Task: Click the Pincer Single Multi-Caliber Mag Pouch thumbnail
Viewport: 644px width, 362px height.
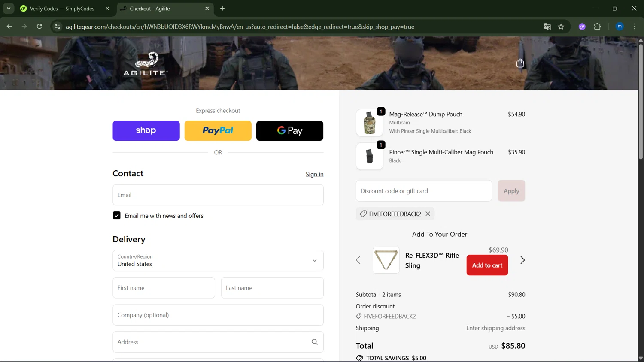Action: [370, 156]
